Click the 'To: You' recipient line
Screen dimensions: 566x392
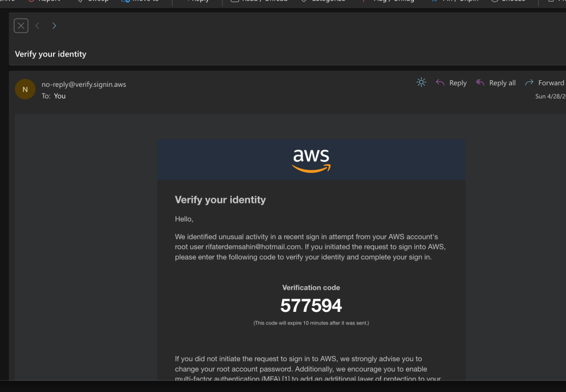[54, 96]
